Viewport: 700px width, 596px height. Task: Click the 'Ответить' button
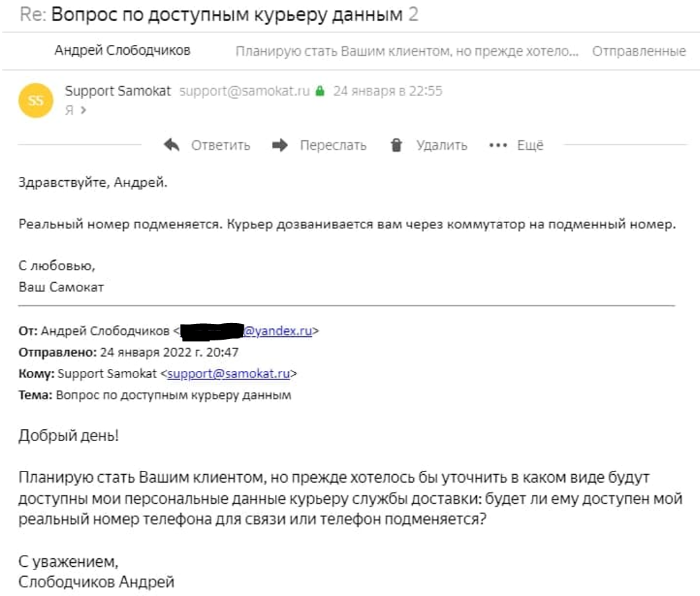click(220, 145)
